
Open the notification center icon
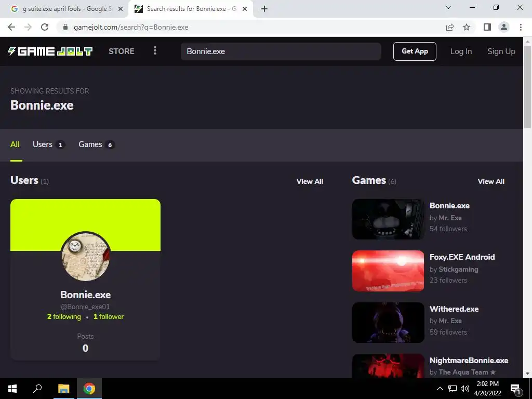pyautogui.click(x=515, y=389)
